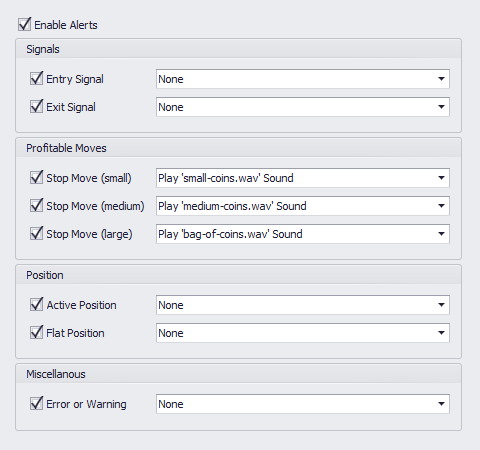Uncheck the Active Position checkbox

[x=36, y=305]
